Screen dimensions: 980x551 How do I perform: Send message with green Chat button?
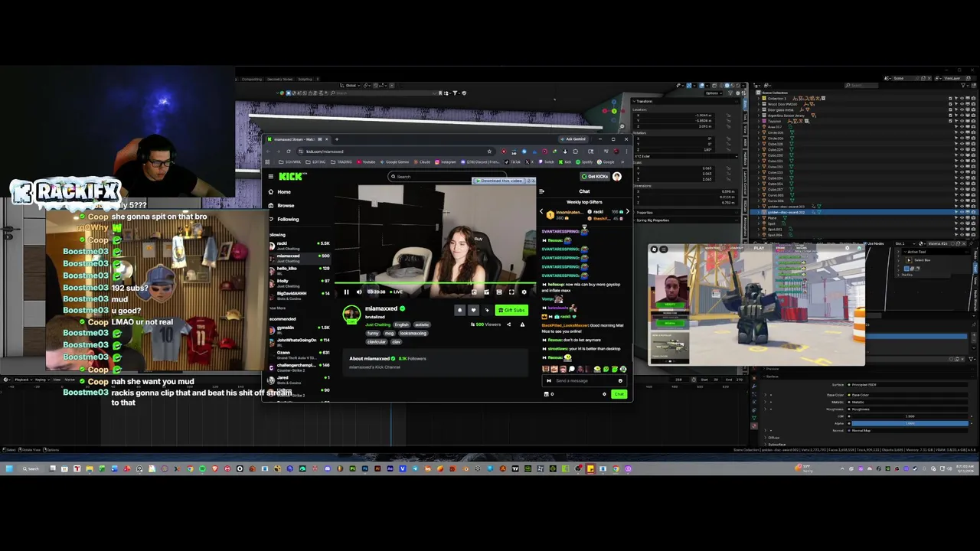point(619,394)
